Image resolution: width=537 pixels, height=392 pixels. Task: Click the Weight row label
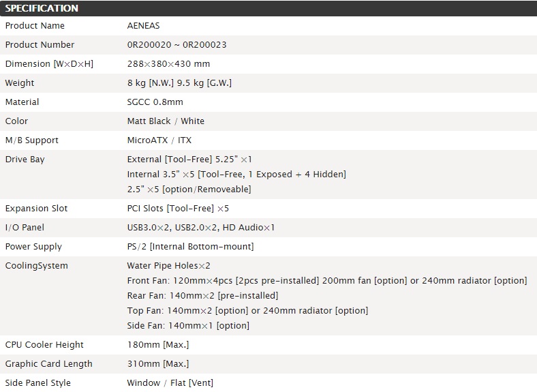pyautogui.click(x=20, y=83)
